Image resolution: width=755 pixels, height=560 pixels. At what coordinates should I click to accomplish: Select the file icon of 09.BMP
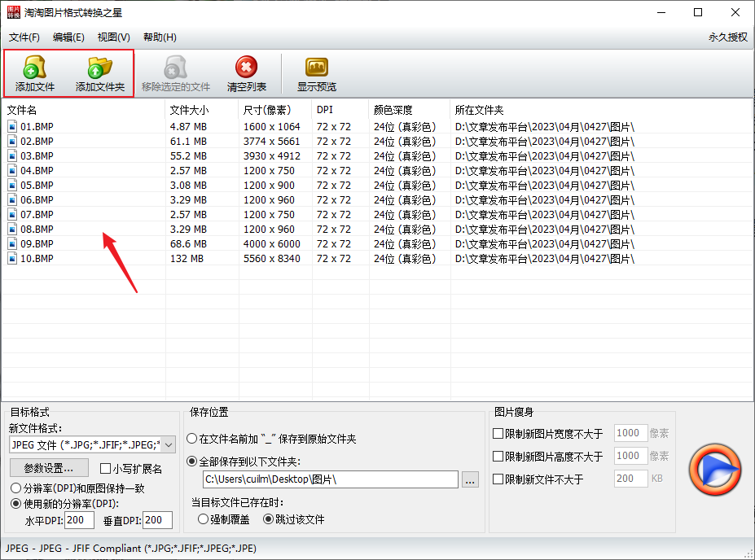tap(12, 244)
